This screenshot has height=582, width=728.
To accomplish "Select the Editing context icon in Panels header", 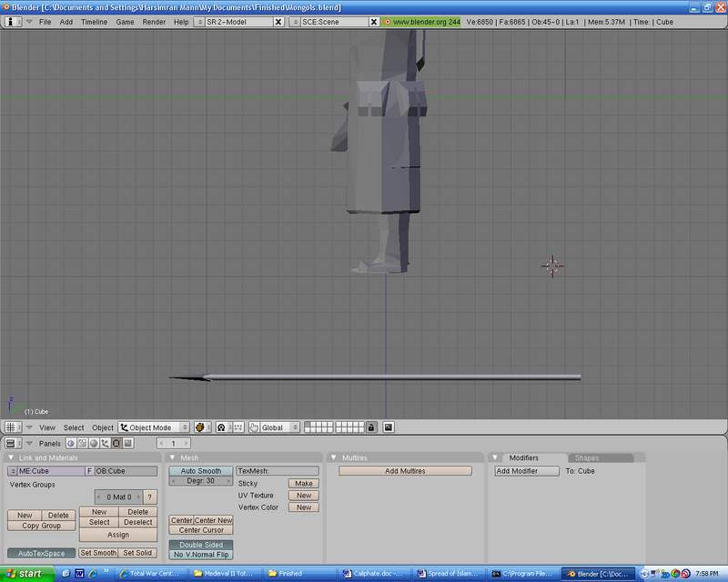I will click(116, 443).
